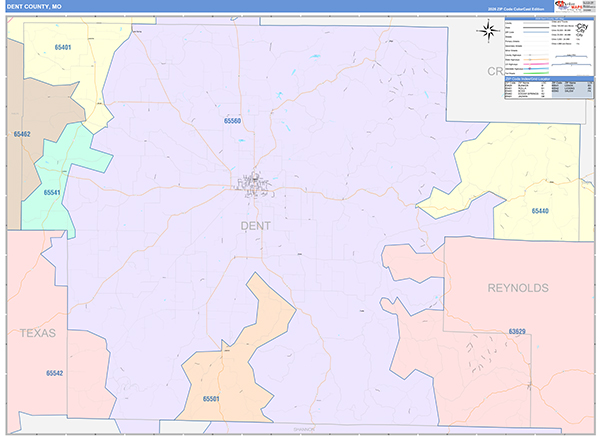Screen dimensions: 600x436
Task: Select the ZIP code label 65542
Action: [54, 373]
